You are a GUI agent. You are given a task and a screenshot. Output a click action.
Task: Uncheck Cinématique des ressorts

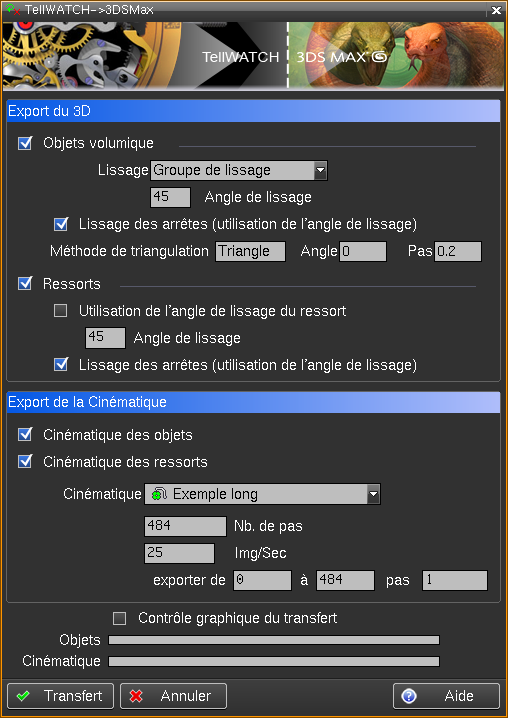tap(25, 462)
